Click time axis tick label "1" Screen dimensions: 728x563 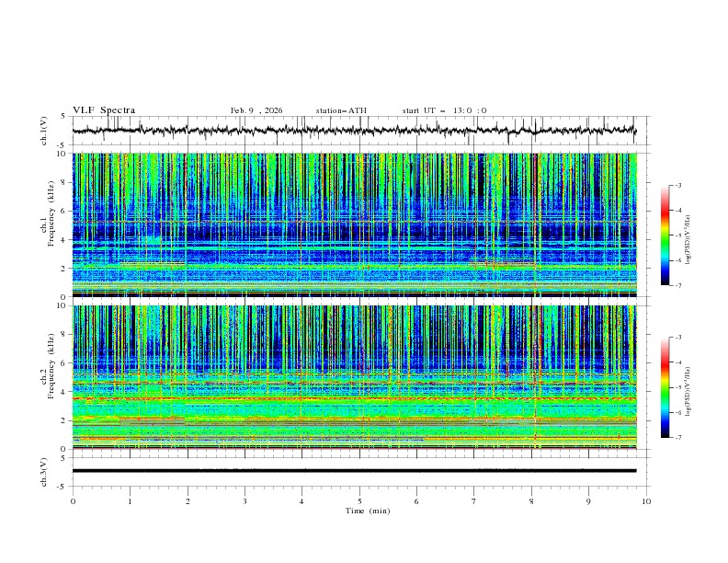tap(130, 501)
